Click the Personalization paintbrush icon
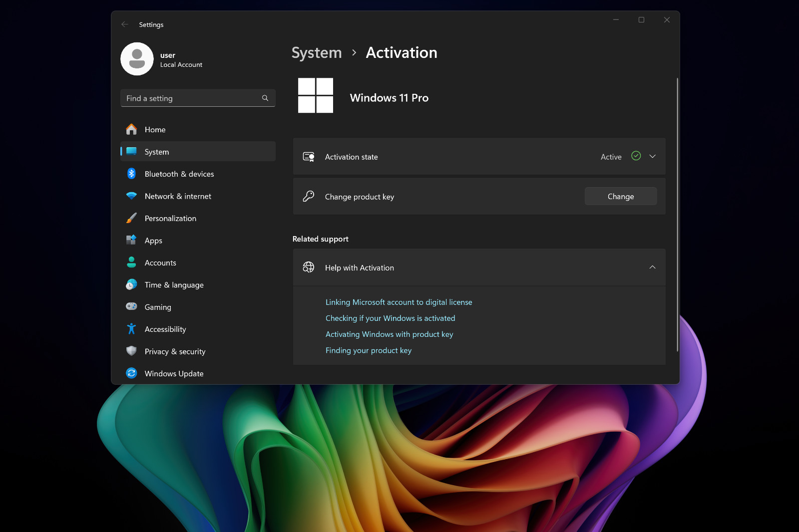This screenshot has height=532, width=799. coord(131,218)
